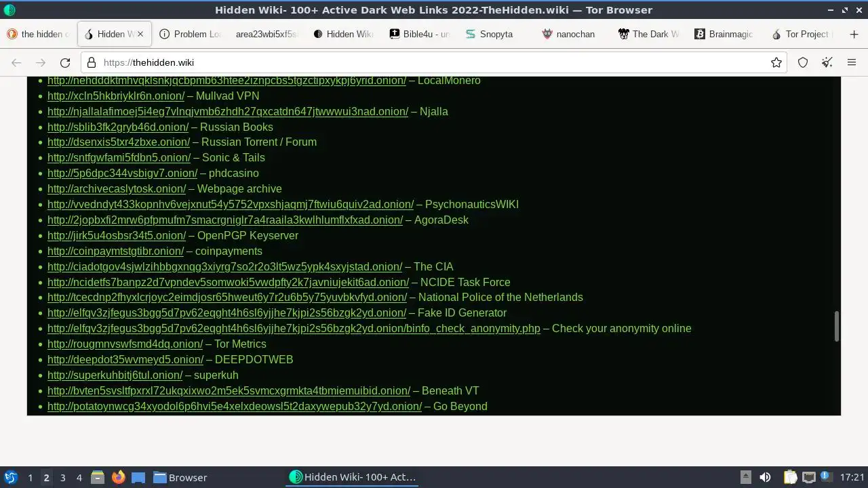Open the DEEPDOTWEB onion link
The image size is (868, 488).
(x=125, y=360)
